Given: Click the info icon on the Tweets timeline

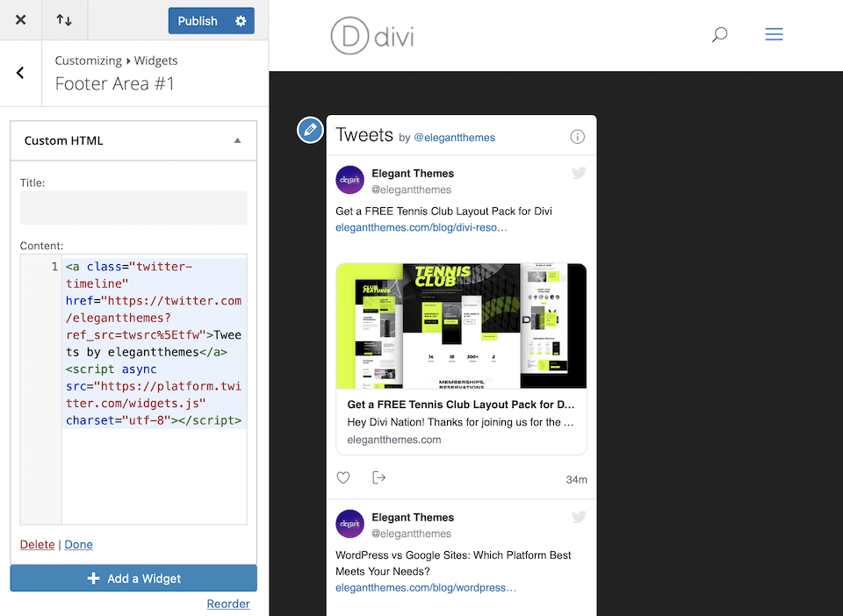Looking at the screenshot, I should (x=577, y=136).
